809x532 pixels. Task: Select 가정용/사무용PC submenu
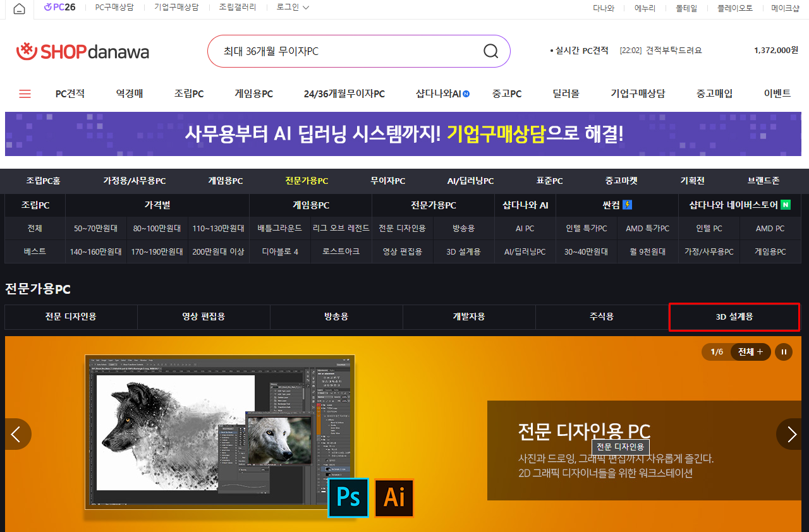coord(135,181)
